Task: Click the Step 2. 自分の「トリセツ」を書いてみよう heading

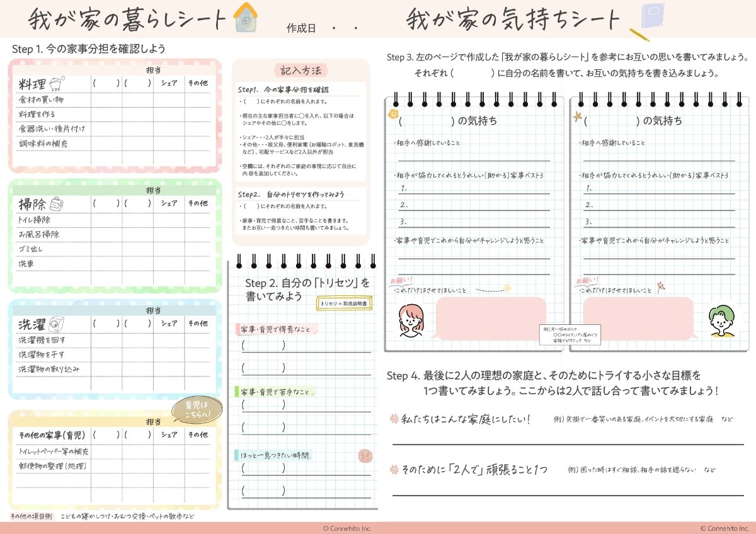Action: coord(307,289)
